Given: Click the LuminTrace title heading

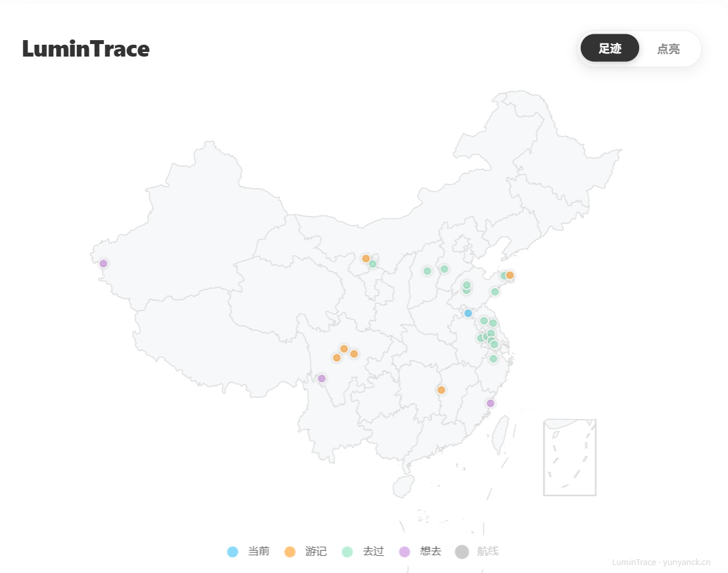Looking at the screenshot, I should click(x=85, y=49).
